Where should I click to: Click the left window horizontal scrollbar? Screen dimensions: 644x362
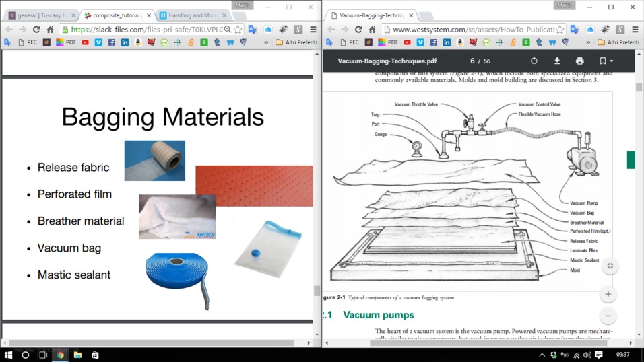(151, 342)
